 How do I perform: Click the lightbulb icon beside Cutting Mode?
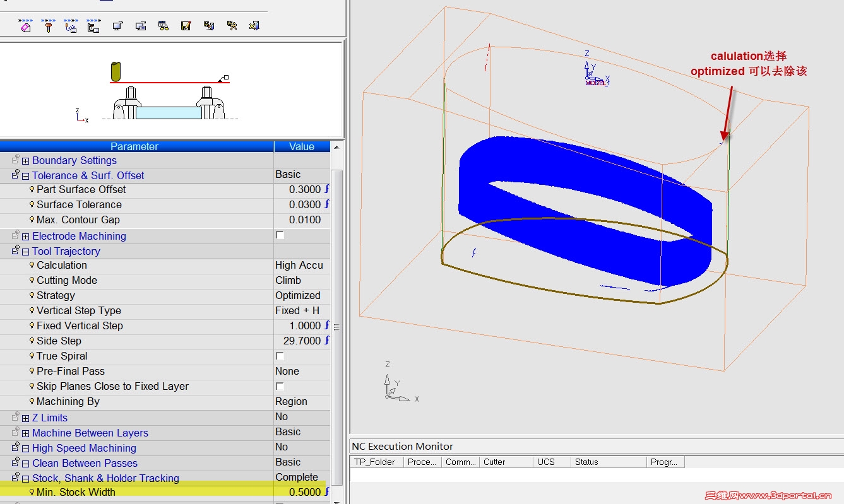point(32,280)
